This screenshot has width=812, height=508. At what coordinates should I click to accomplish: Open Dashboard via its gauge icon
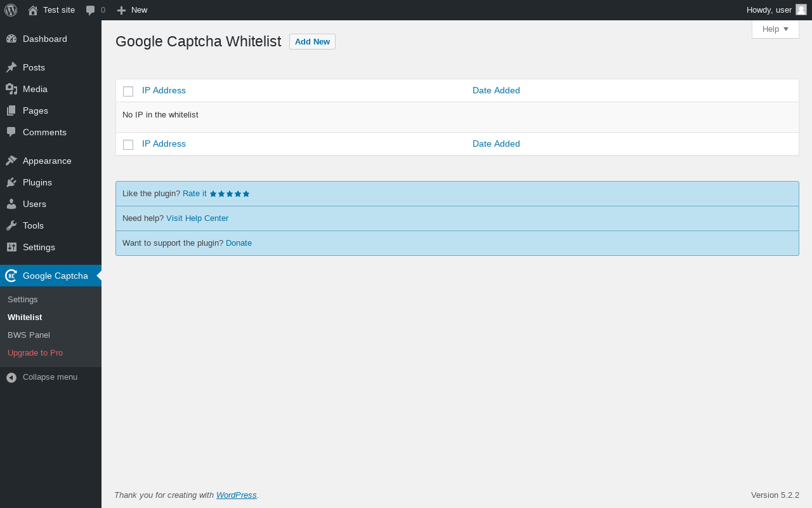point(11,39)
